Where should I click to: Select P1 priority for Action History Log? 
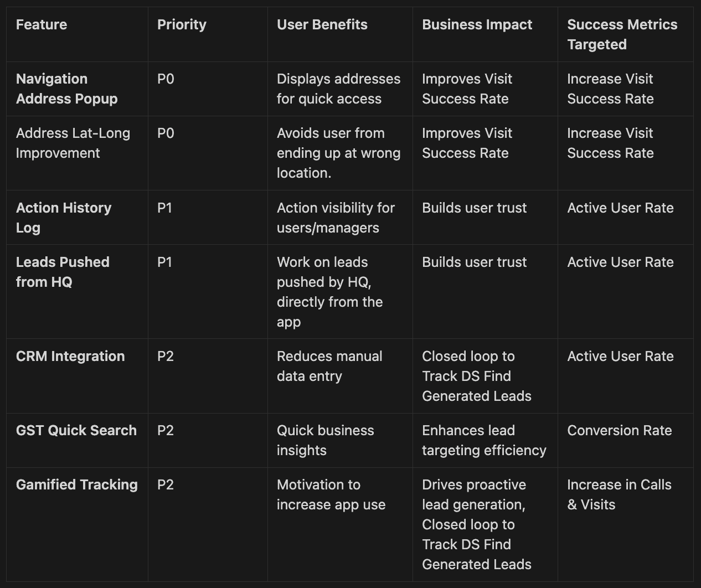pos(165,208)
